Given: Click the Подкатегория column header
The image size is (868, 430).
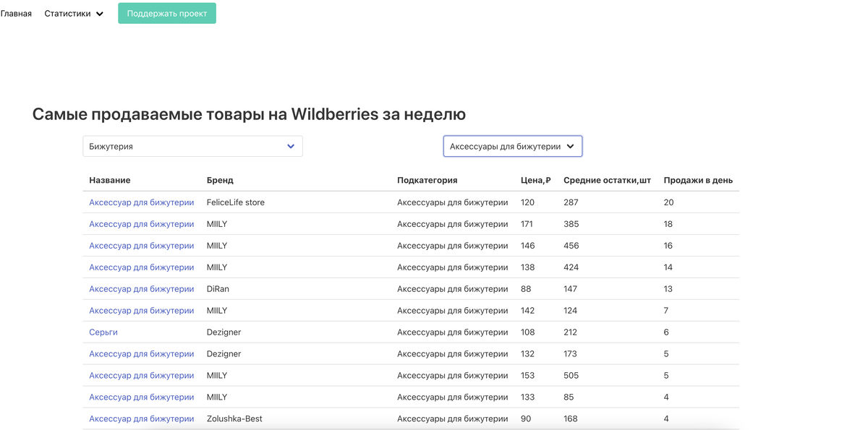Looking at the screenshot, I should pos(427,180).
